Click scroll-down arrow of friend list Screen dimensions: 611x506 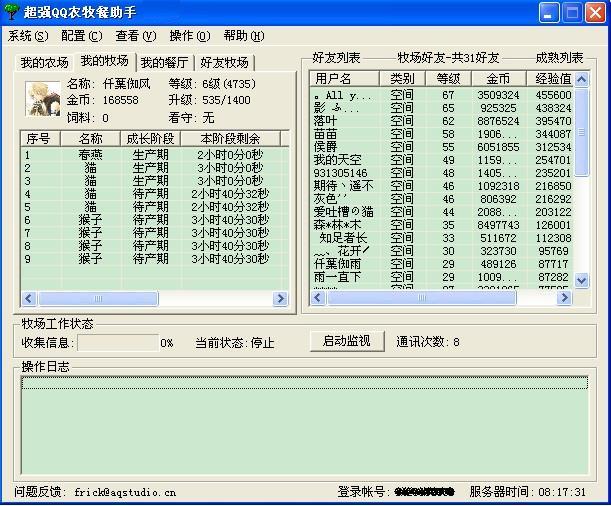582,280
